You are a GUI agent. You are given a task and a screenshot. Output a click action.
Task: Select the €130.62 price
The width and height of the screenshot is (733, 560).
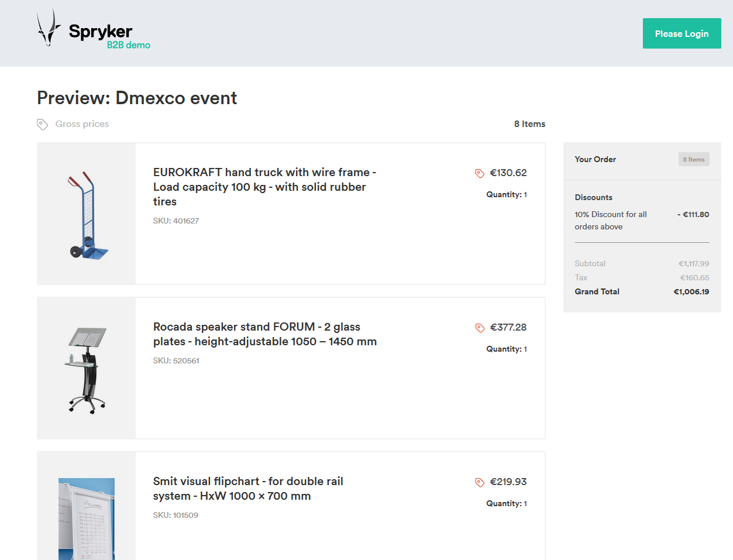pos(508,173)
